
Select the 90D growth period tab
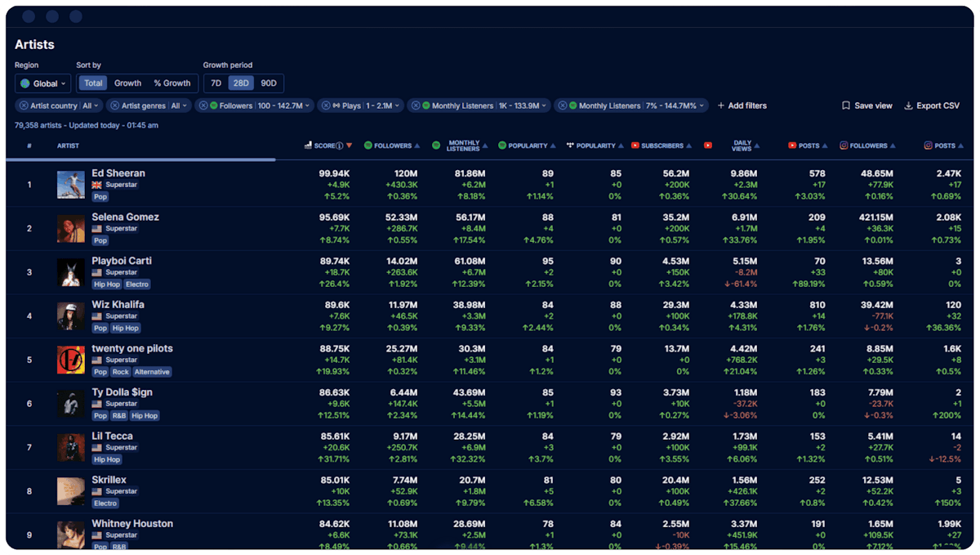(x=269, y=83)
